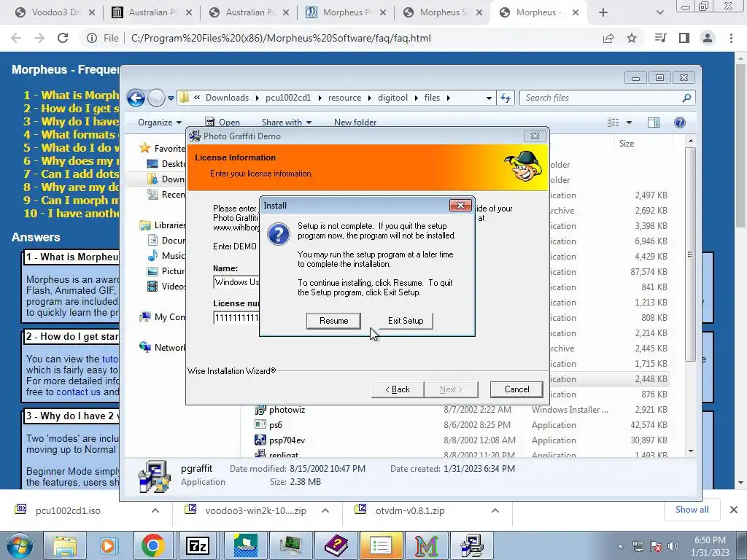Open a new browser tab
The image size is (747, 560).
coord(603,12)
